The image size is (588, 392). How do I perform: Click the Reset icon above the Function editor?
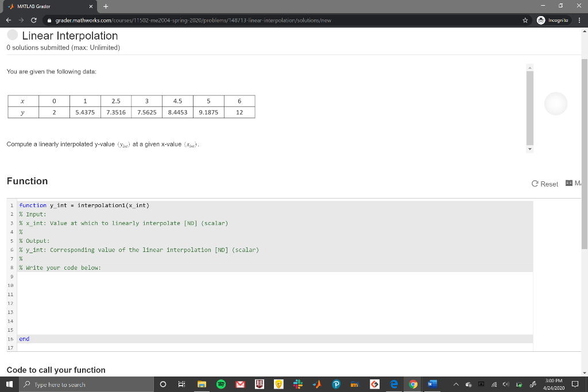pos(535,184)
